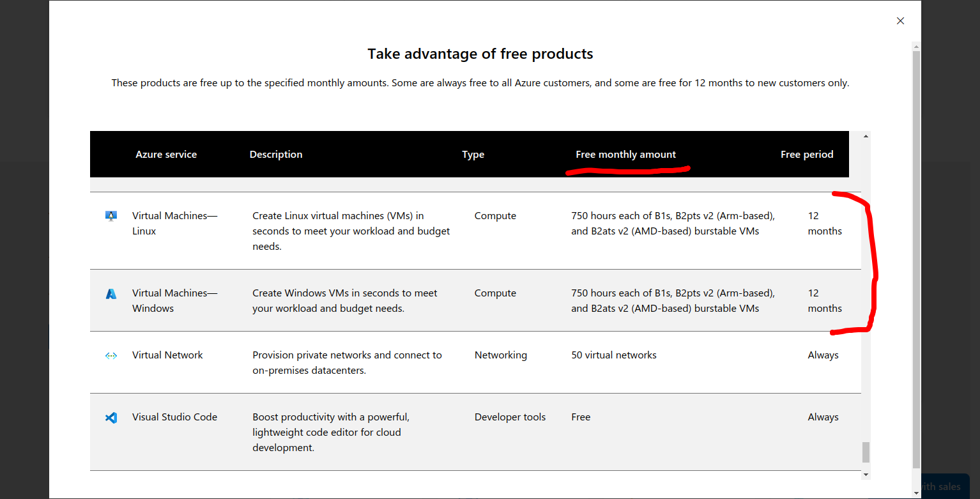980x499 pixels.
Task: Click Always in the Virtual Network row
Action: [x=823, y=355]
